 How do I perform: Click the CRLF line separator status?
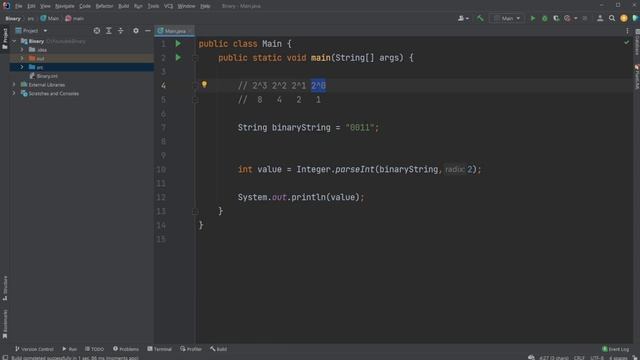click(x=579, y=358)
